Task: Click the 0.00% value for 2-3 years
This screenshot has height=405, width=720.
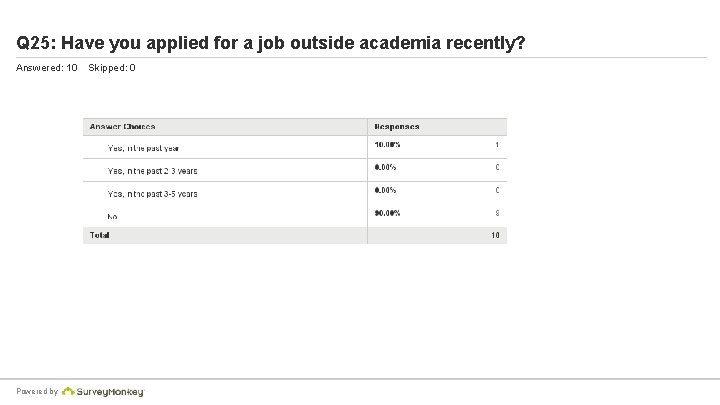Action: coord(385,168)
